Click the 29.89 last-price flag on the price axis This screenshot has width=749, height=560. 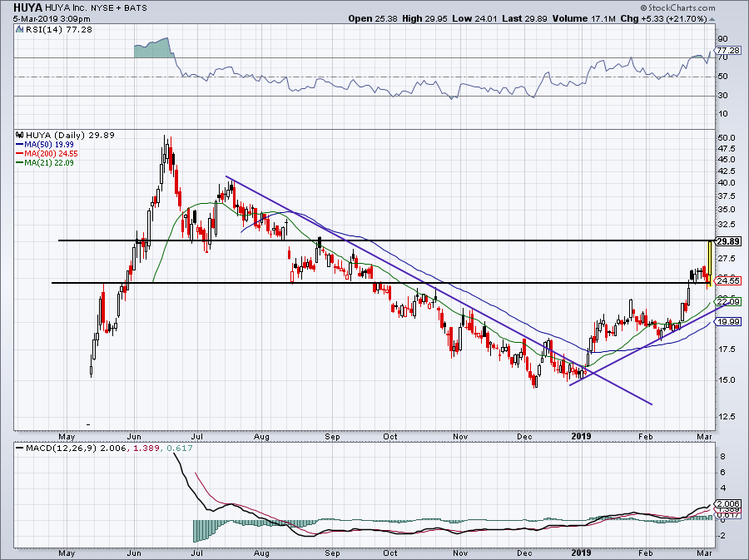pos(729,241)
